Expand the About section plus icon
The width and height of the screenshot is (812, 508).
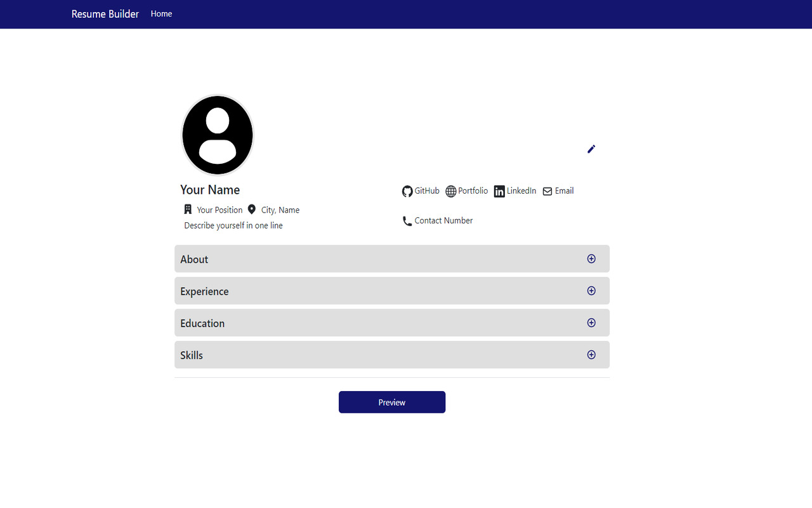pyautogui.click(x=591, y=258)
